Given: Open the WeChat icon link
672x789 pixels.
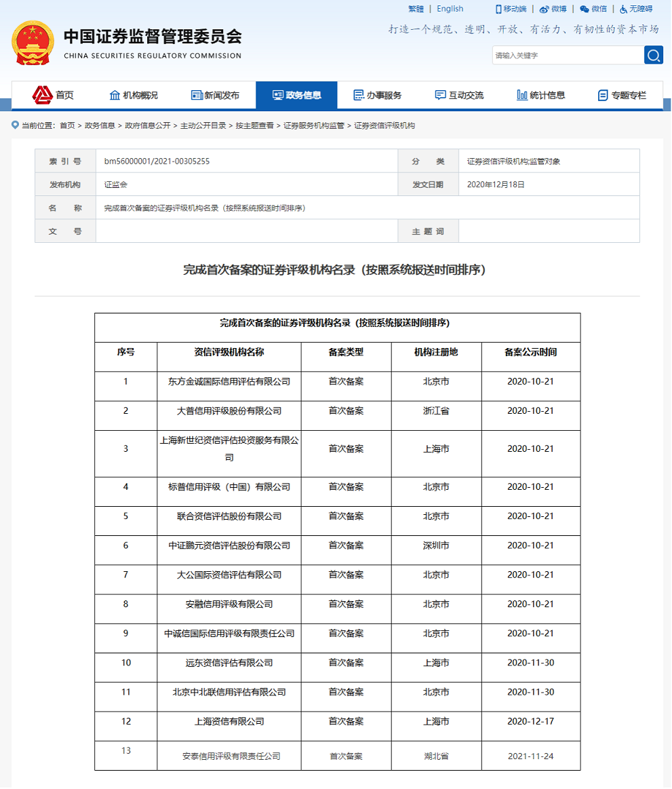Looking at the screenshot, I should (585, 9).
